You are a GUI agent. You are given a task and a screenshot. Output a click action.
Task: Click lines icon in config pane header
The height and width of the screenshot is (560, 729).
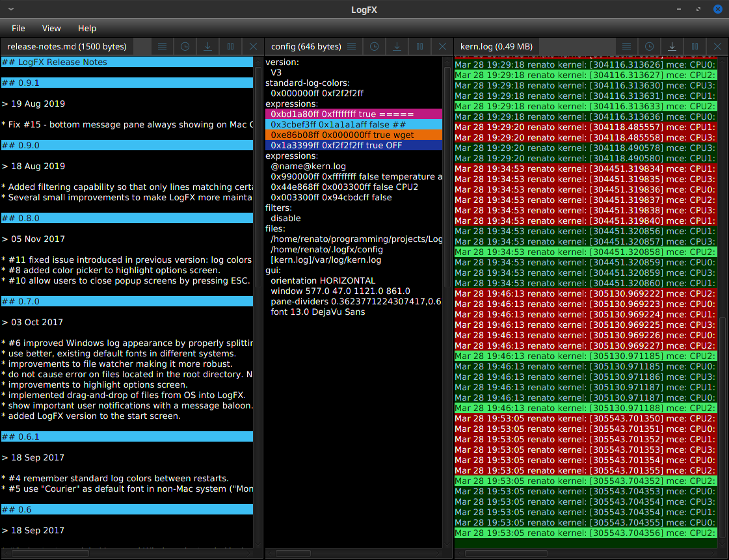351,47
